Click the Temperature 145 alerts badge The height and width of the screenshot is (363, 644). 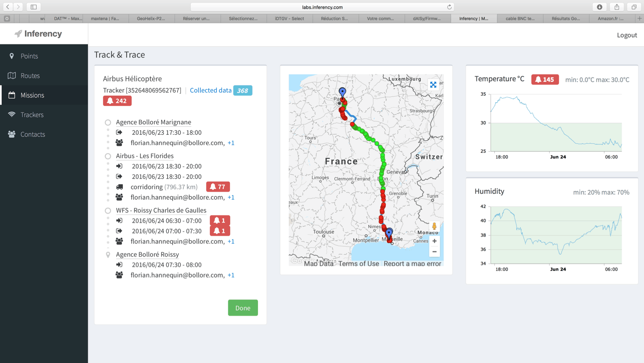[545, 80]
